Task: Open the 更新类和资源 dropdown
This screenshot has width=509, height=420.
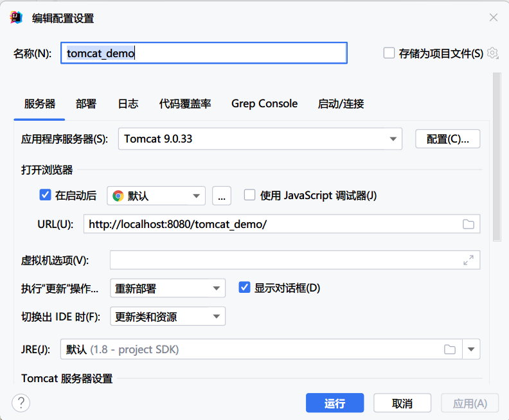Action: coord(168,316)
